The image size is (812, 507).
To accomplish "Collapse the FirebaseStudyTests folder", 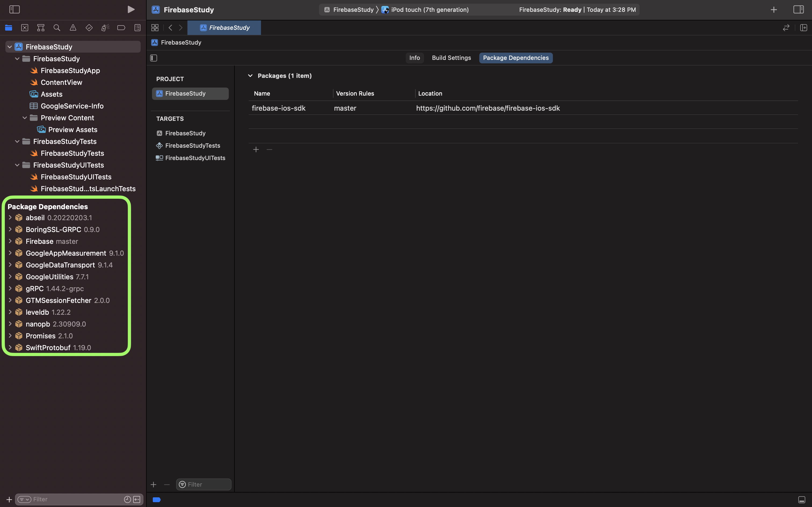I will tap(17, 142).
